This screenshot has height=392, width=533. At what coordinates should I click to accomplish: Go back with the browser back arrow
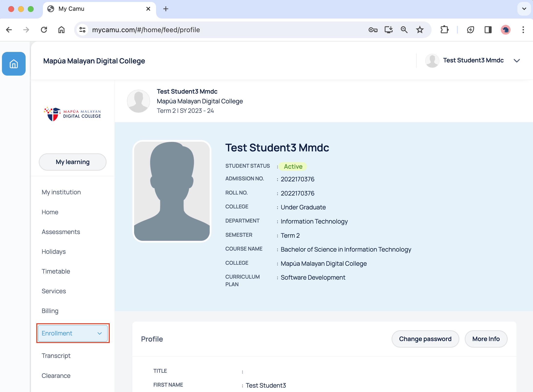(9, 30)
